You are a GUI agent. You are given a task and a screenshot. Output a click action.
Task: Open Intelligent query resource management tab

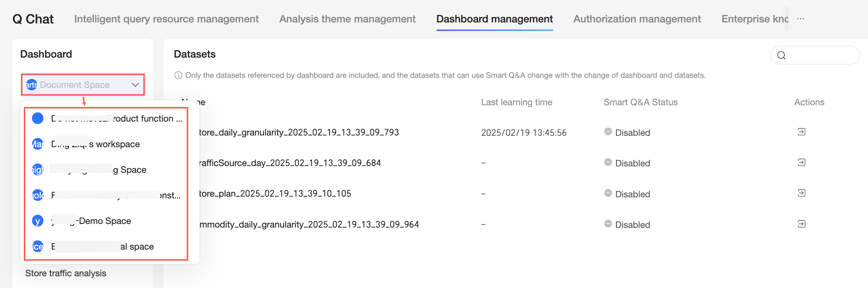click(166, 19)
